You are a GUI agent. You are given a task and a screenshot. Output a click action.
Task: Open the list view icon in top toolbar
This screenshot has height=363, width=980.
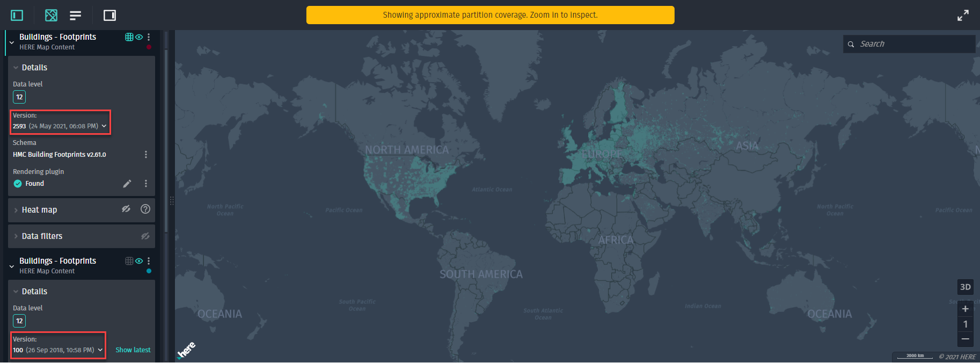point(76,15)
